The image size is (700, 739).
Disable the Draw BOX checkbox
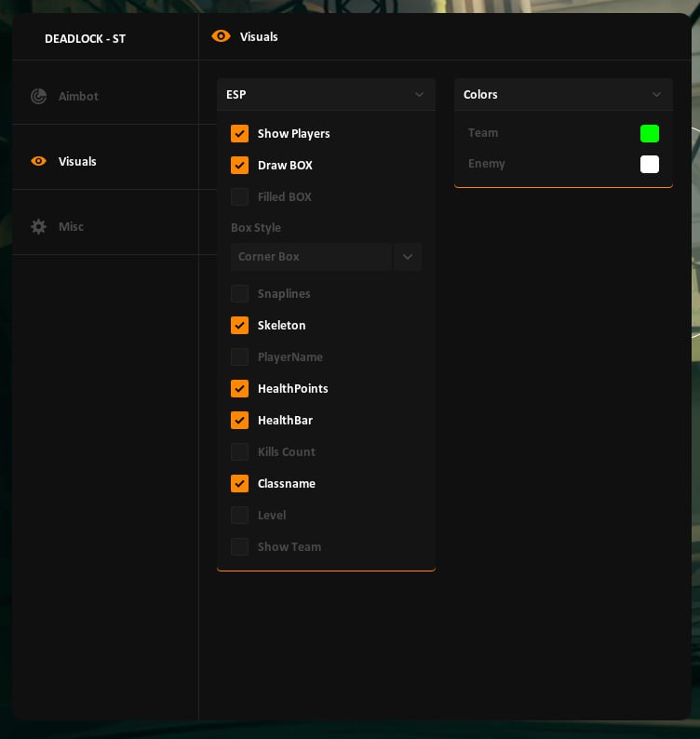coord(239,165)
